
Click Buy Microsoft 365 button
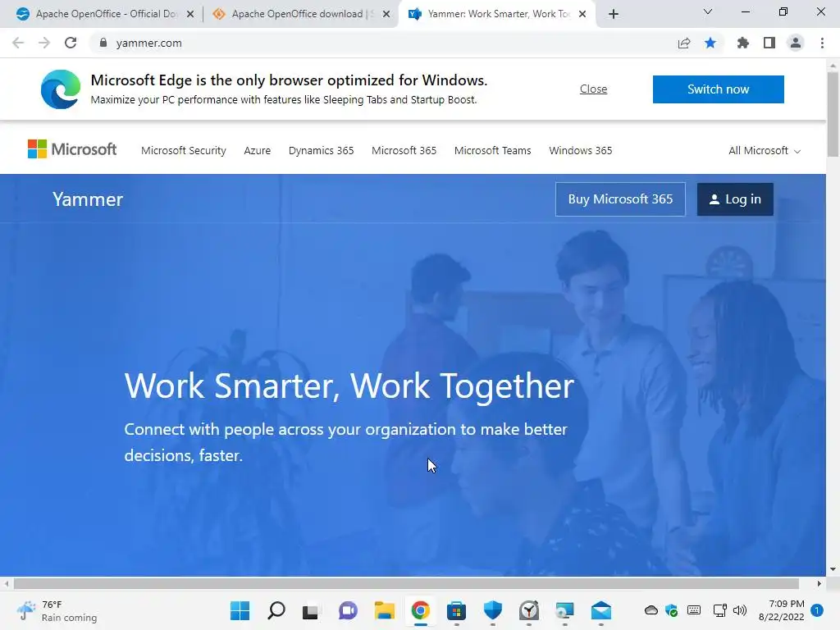[620, 199]
